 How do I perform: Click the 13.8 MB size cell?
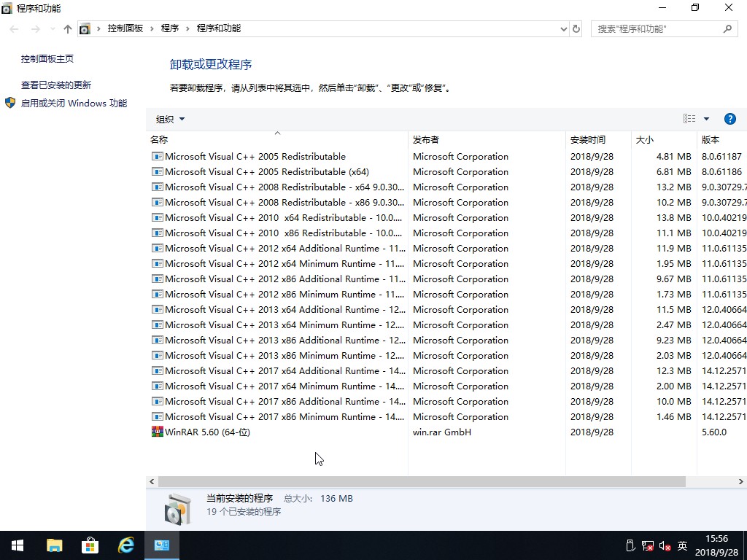(673, 217)
